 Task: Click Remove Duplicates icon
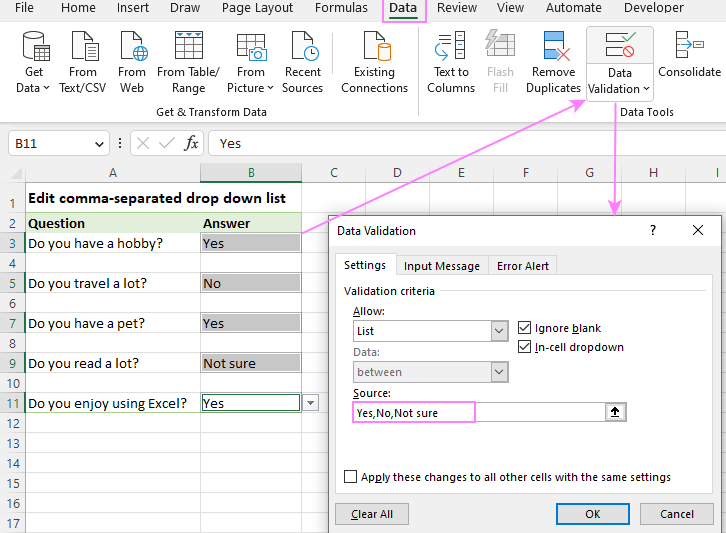click(x=554, y=48)
